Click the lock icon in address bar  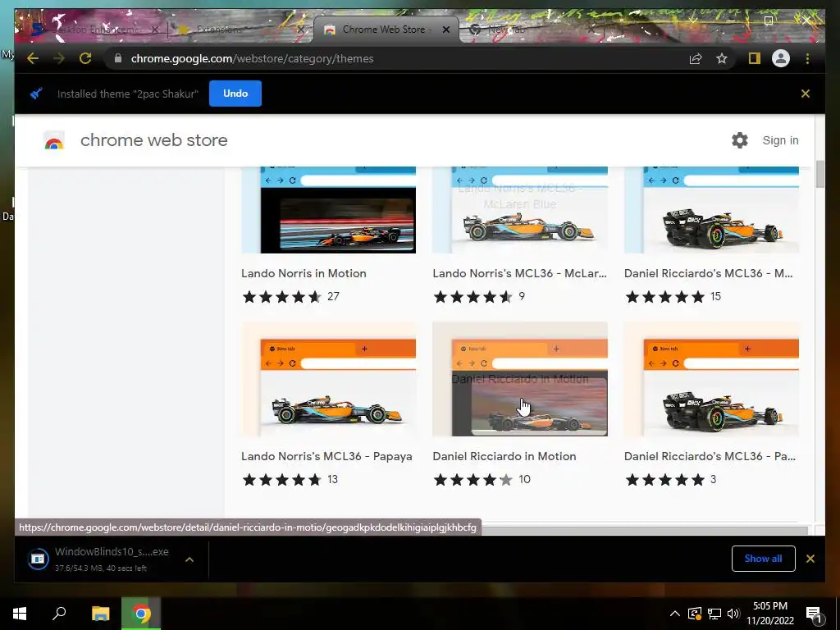pyautogui.click(x=118, y=58)
